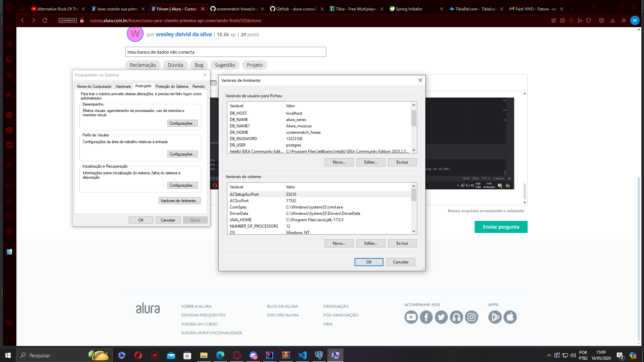Screen dimensions: 644x362
Task: Select the Reclamação category tag
Action: [x=143, y=65]
